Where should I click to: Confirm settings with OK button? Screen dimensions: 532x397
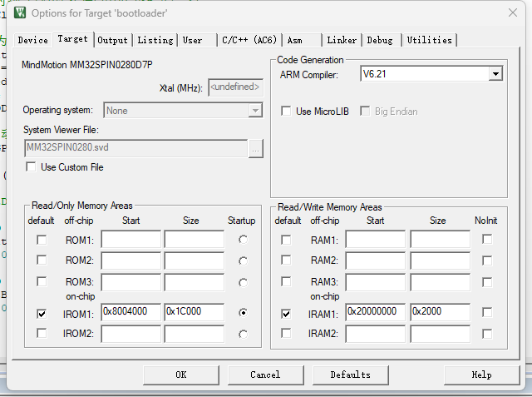pyautogui.click(x=181, y=375)
